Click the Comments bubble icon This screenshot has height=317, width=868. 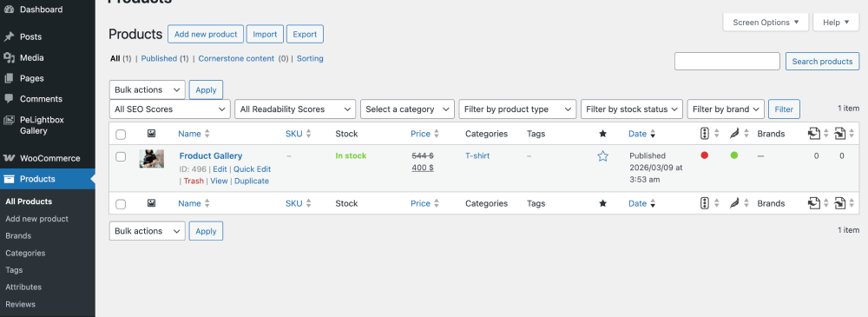[9, 99]
